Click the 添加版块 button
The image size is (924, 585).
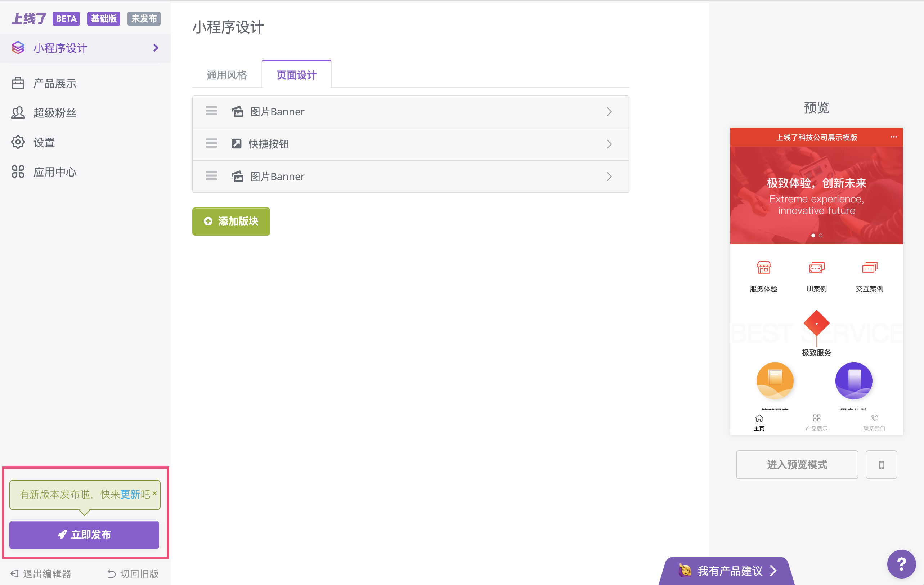pos(230,222)
